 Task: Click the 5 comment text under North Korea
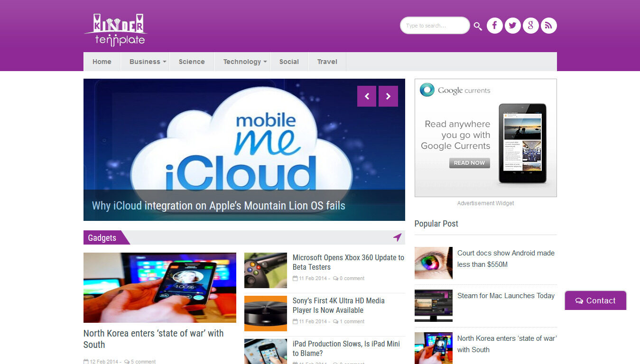coord(143,362)
